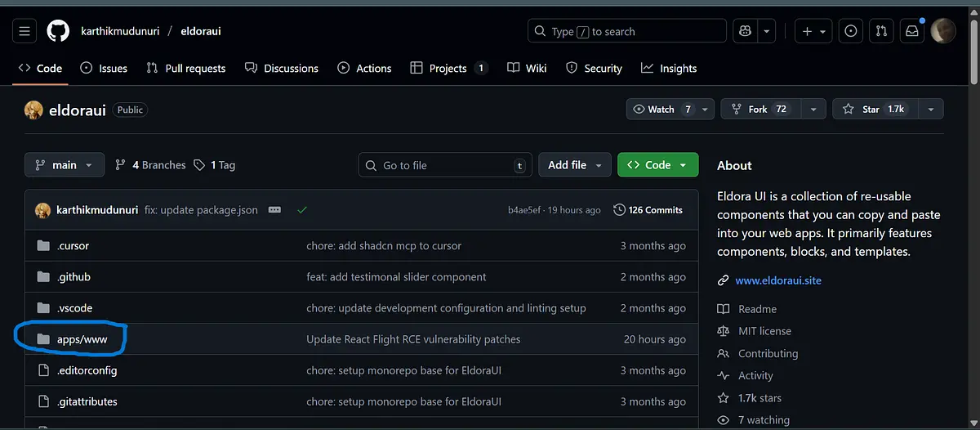
Task: Click the eye icon beside 7 watching
Action: point(723,420)
